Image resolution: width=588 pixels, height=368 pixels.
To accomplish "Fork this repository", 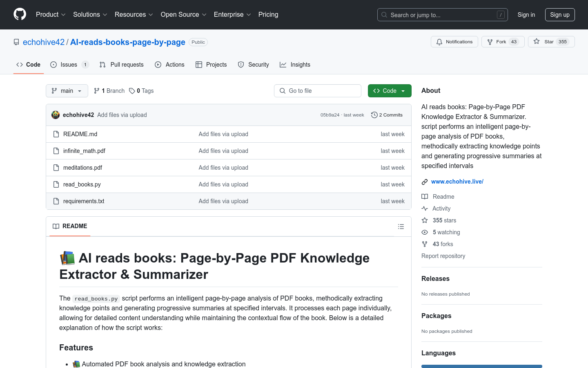I will [503, 42].
